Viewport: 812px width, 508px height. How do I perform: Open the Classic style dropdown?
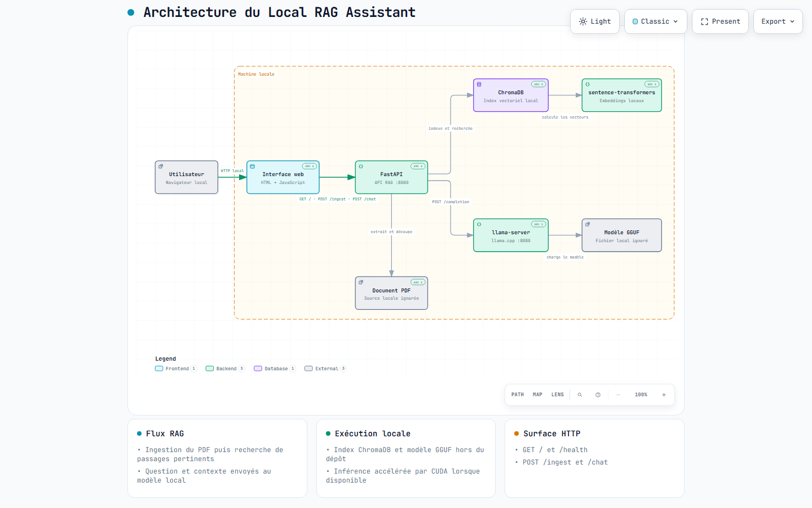click(x=656, y=21)
